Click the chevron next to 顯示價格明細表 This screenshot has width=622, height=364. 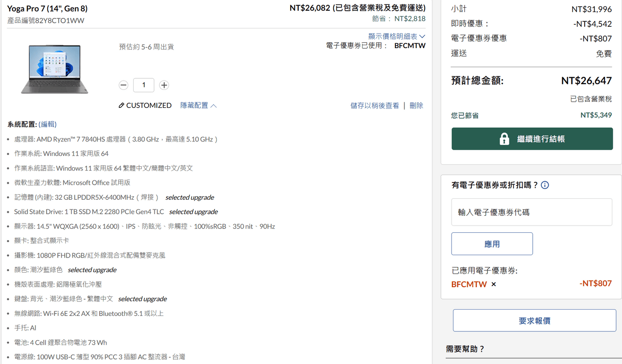pos(422,36)
